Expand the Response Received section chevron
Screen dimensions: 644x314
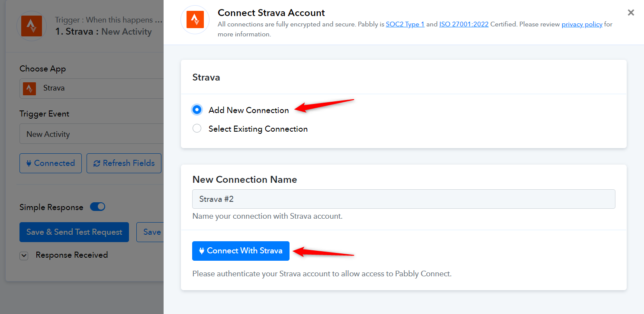(24, 256)
